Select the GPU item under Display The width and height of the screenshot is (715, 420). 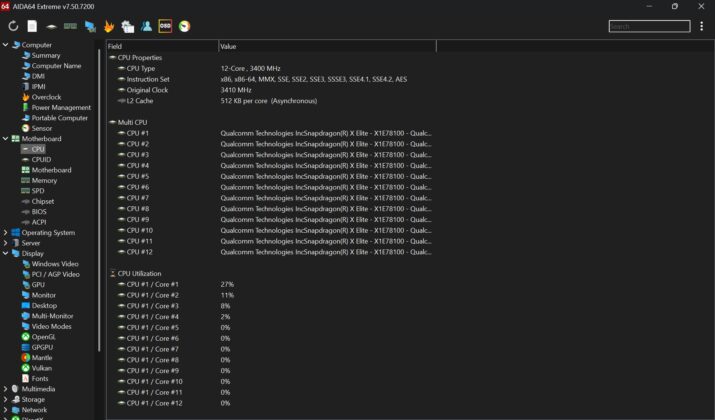38,285
